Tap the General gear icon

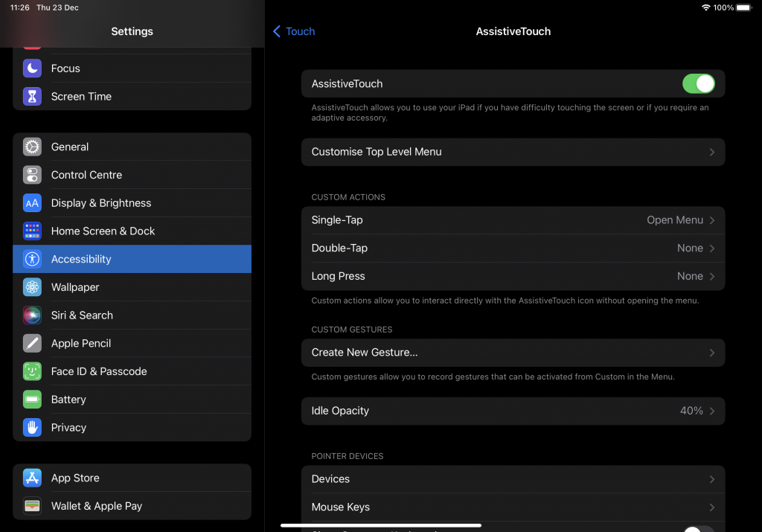[32, 147]
